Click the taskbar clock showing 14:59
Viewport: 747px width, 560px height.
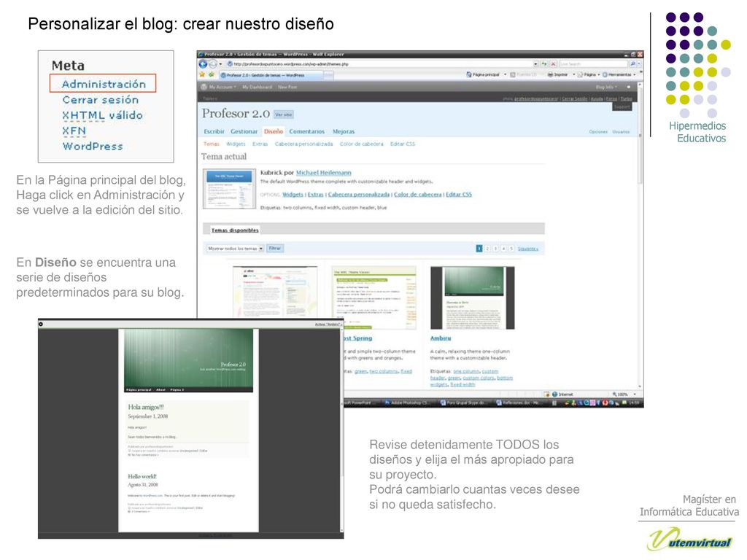click(634, 402)
